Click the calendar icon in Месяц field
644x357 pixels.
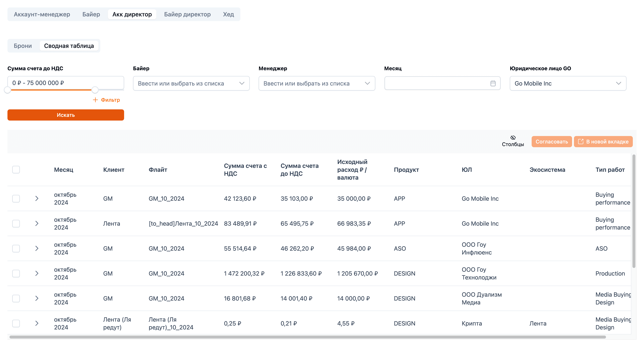[x=493, y=83]
